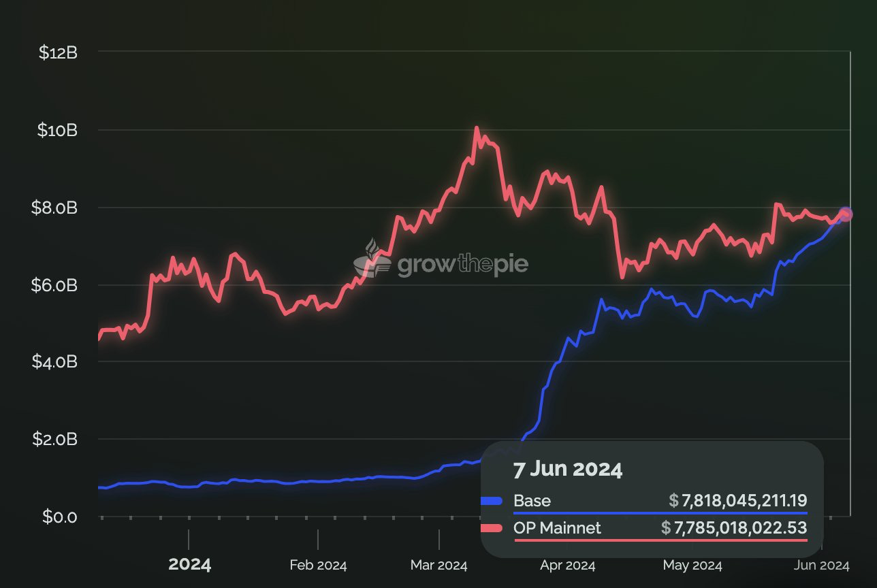Image resolution: width=877 pixels, height=588 pixels.
Task: Click the $2.0B y-axis label
Action: [x=55, y=440]
